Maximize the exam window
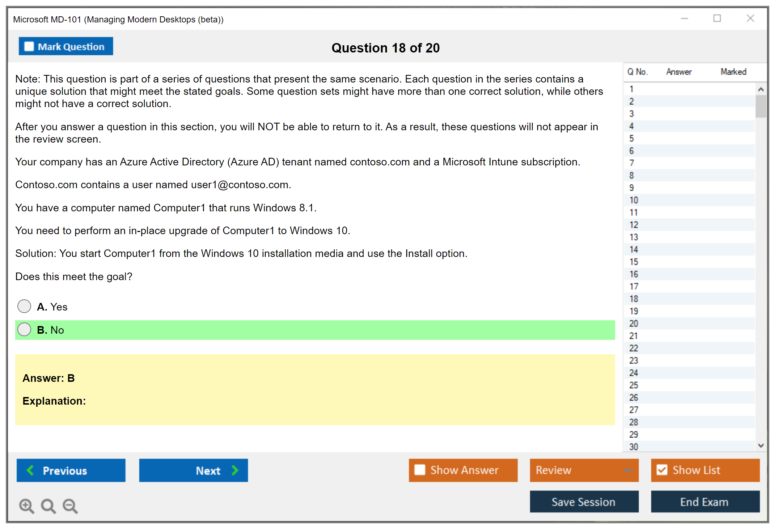 click(x=717, y=18)
